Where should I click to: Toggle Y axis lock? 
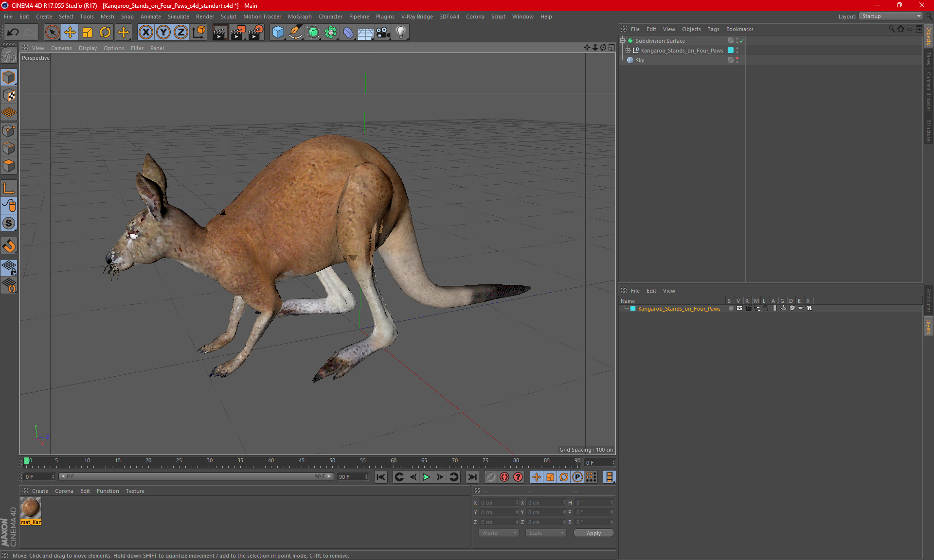pos(163,33)
